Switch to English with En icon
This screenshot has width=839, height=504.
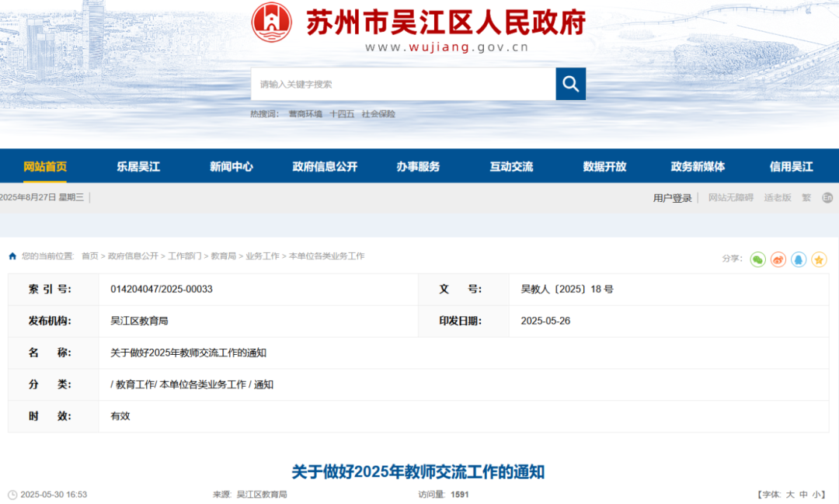coord(827,197)
